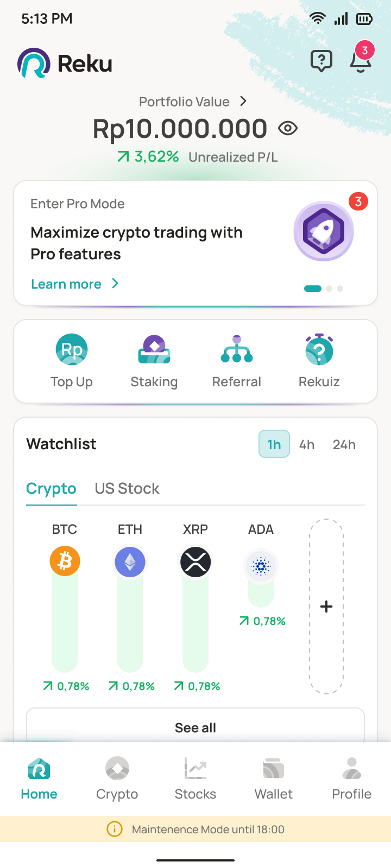This screenshot has height=868, width=391.
Task: Select the 1h timeframe
Action: pyautogui.click(x=274, y=445)
